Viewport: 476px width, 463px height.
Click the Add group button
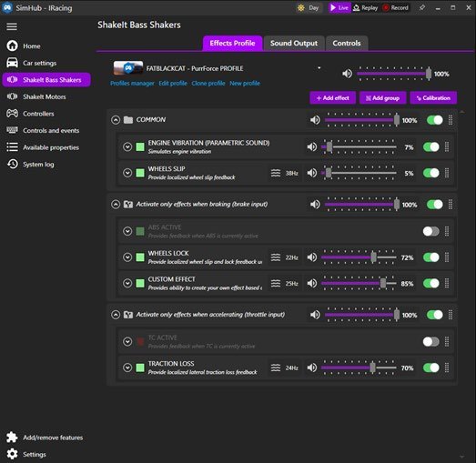pos(382,98)
